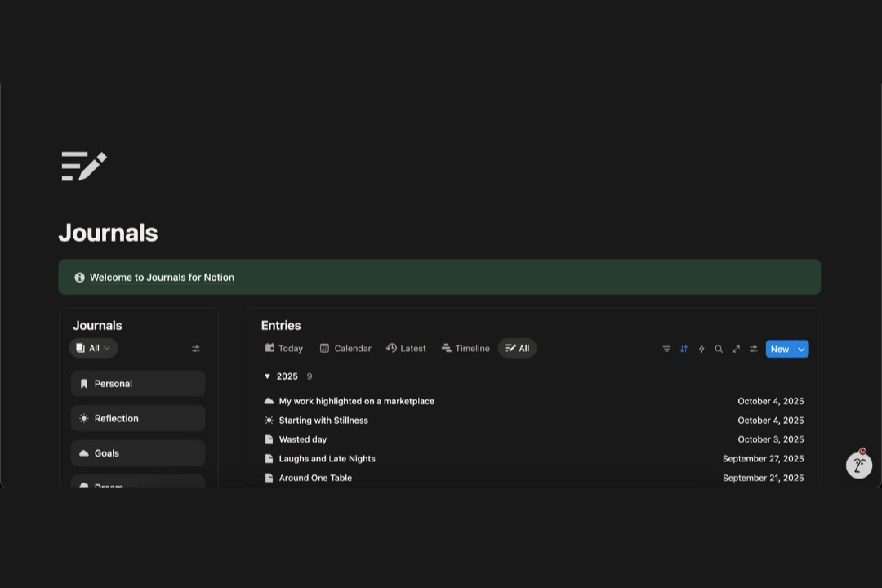Open the "Starting with Stillness" entry
This screenshot has width=882, height=588.
tap(323, 421)
